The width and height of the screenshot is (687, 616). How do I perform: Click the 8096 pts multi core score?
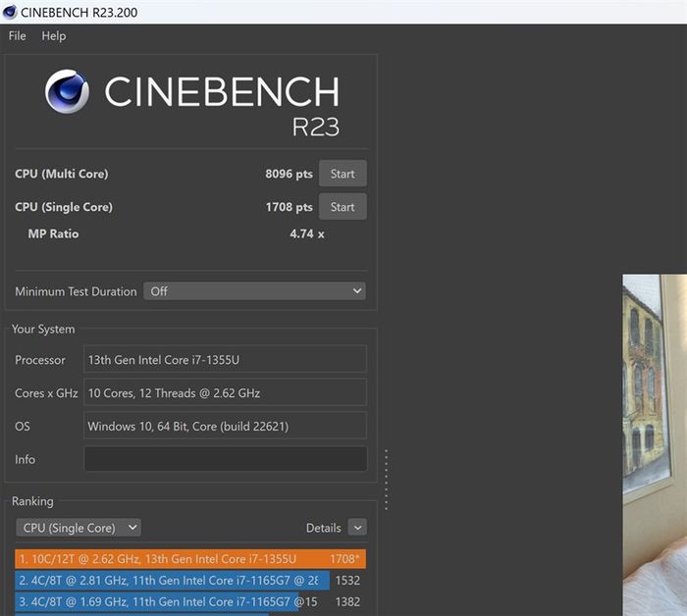[x=289, y=174]
